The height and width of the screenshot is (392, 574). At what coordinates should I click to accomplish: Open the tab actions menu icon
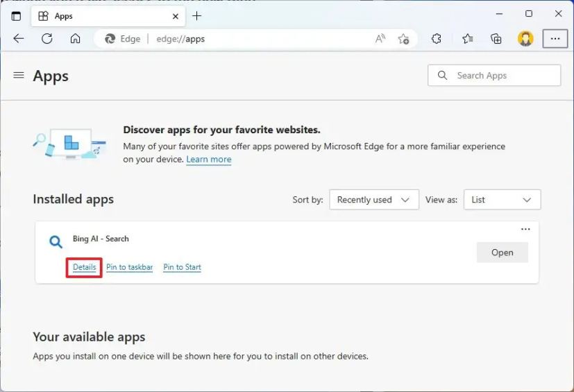[x=16, y=16]
